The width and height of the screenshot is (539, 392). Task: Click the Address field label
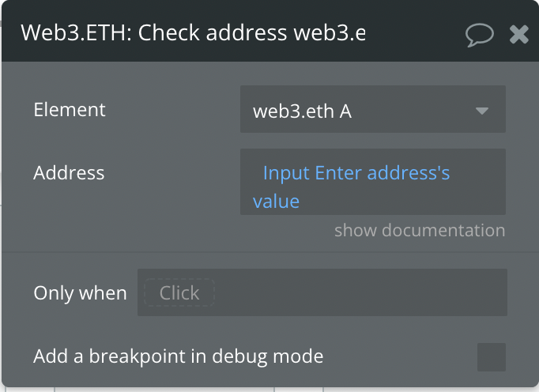coord(69,172)
